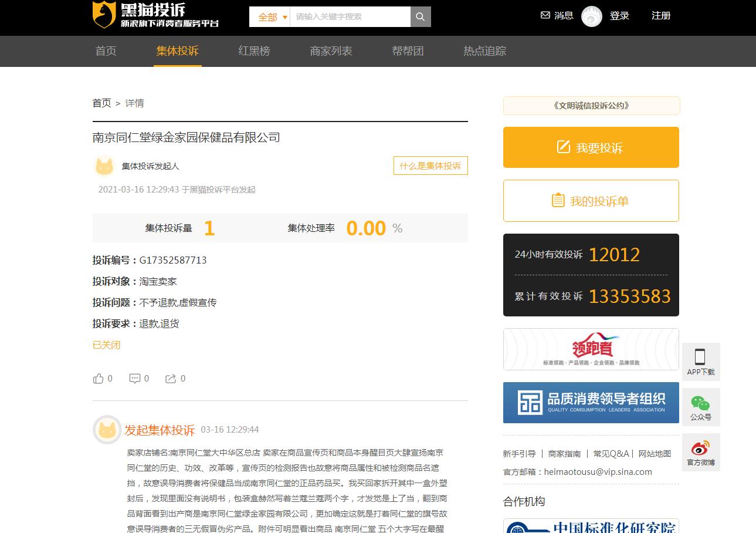Switch to the 热点追踪 tab
The width and height of the screenshot is (756, 533).
pyautogui.click(x=483, y=51)
